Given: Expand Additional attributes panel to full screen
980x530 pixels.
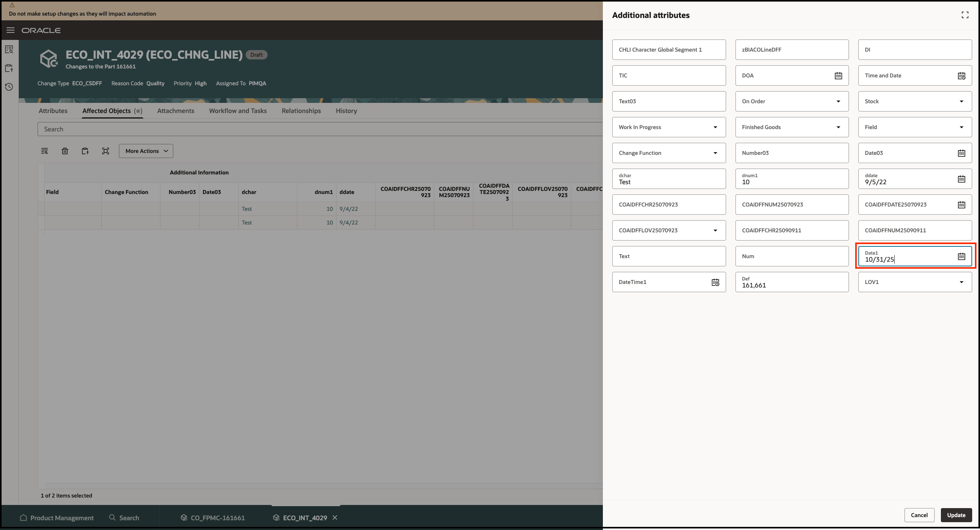Looking at the screenshot, I should (965, 15).
